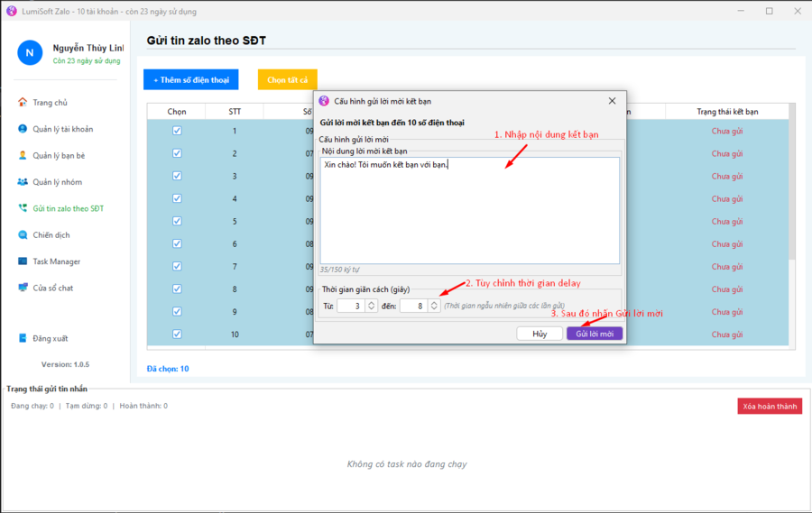This screenshot has width=812, height=513.
Task: Deselect the checkbox in row 10
Action: (x=177, y=334)
